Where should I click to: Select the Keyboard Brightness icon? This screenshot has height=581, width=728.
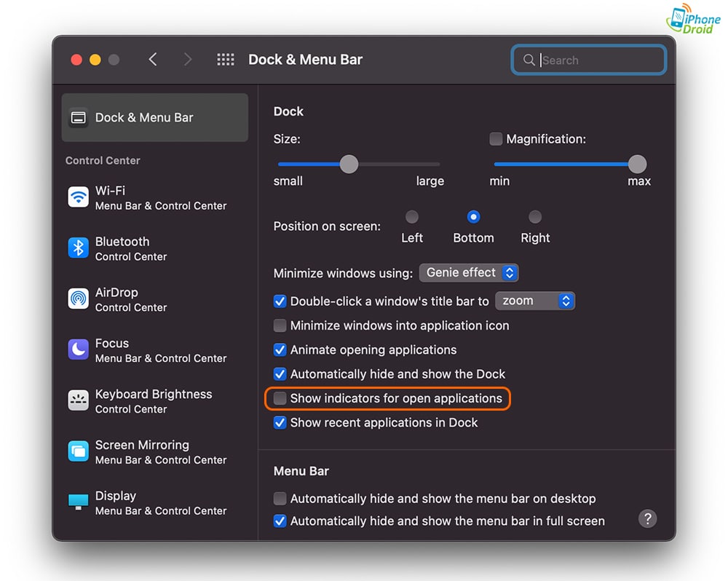click(x=78, y=401)
